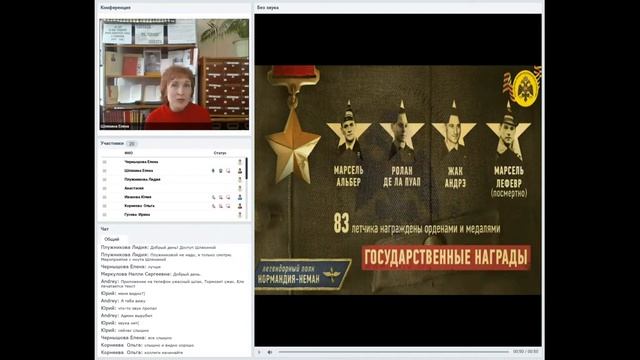Viewport: 640px width, 360px height.
Task: Click the user role icon for Анастасия
Action: click(x=240, y=189)
